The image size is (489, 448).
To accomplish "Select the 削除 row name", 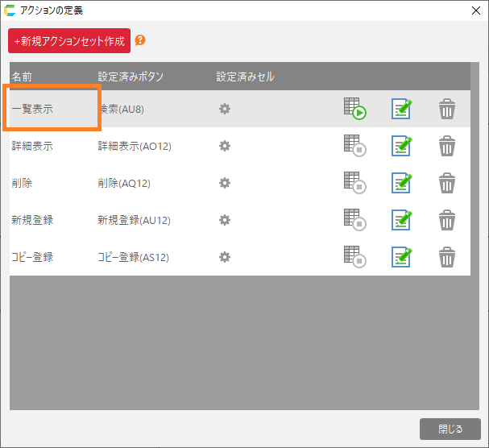I will (23, 183).
